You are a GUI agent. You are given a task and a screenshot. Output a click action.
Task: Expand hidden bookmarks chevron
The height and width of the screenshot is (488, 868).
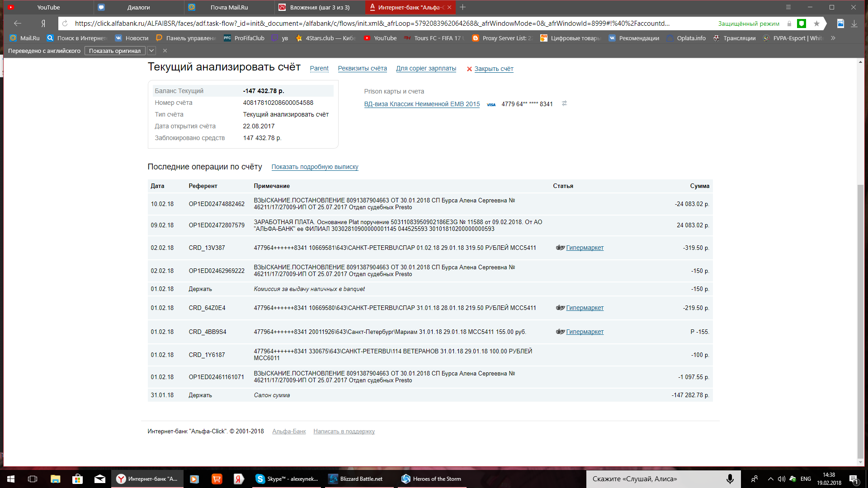click(833, 38)
